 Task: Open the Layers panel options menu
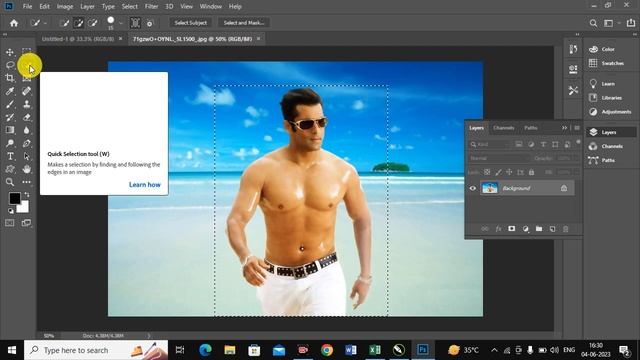[x=577, y=128]
